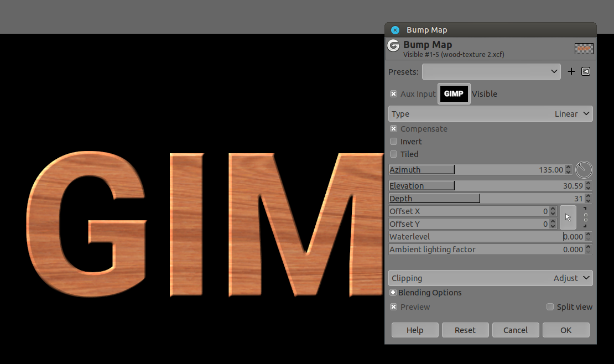Click the Azimuth slider bar
The width and height of the screenshot is (614, 364).
[477, 170]
